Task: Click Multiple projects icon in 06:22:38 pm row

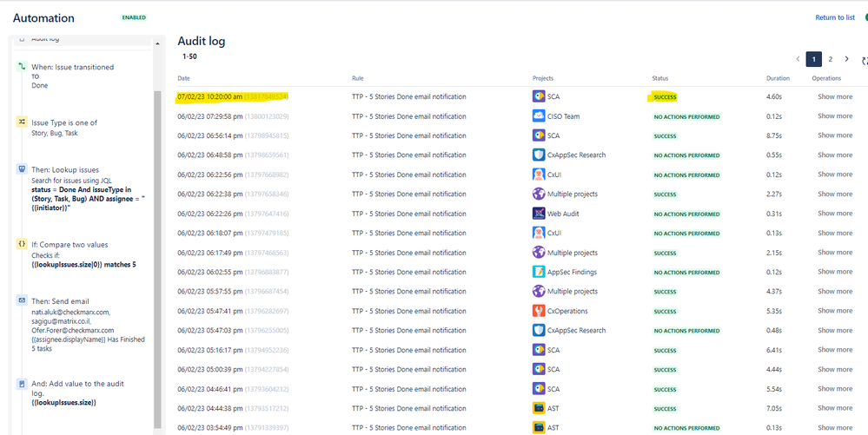Action: coord(539,194)
